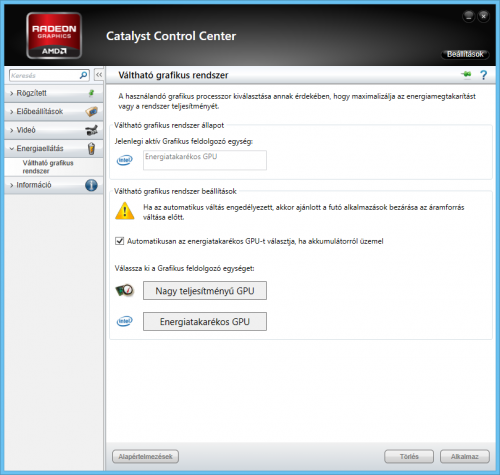Open help with the question mark icon

[x=483, y=75]
